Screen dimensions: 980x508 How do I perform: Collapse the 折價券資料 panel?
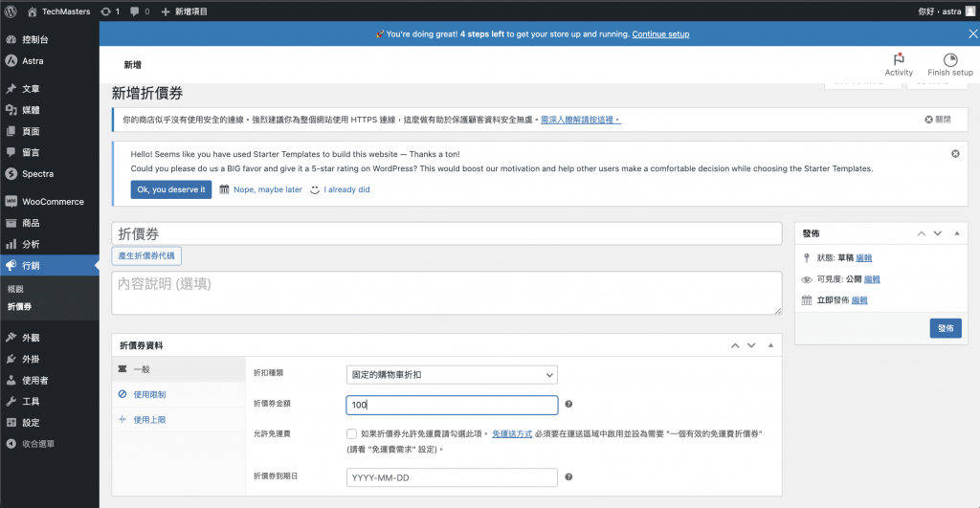click(x=770, y=345)
